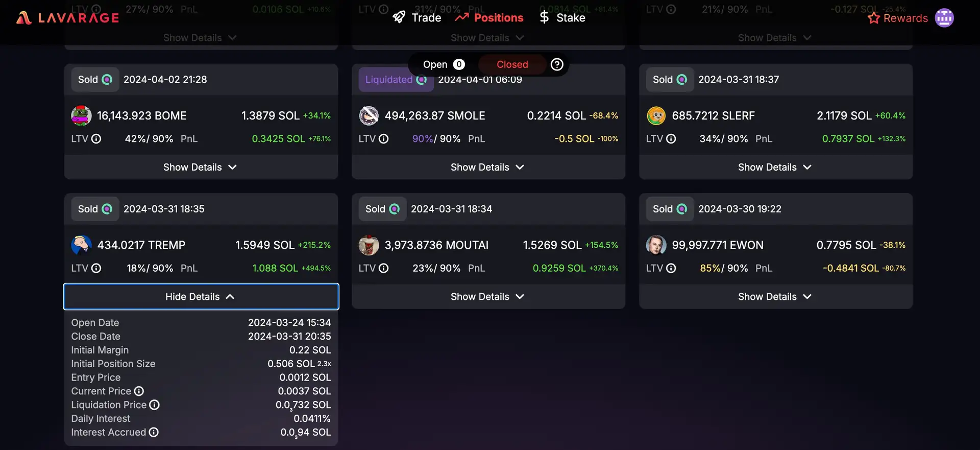Click the SLERF token icon
Screen dimensions: 980x450
click(656, 116)
